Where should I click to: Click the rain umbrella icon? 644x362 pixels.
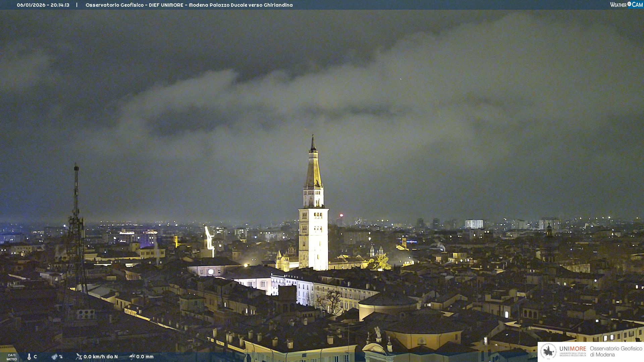(132, 357)
